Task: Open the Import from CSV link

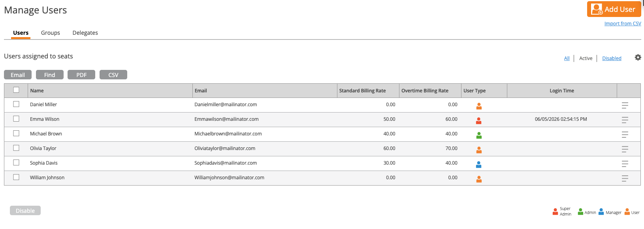Action: coord(623,24)
